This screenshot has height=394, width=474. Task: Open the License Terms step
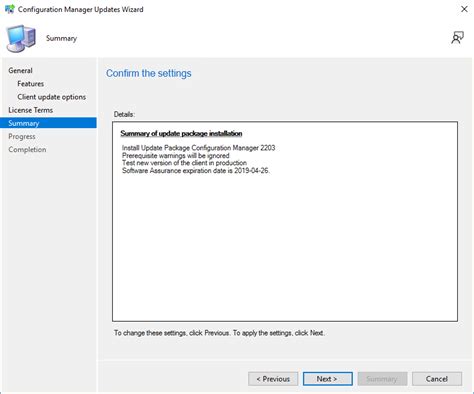[31, 110]
